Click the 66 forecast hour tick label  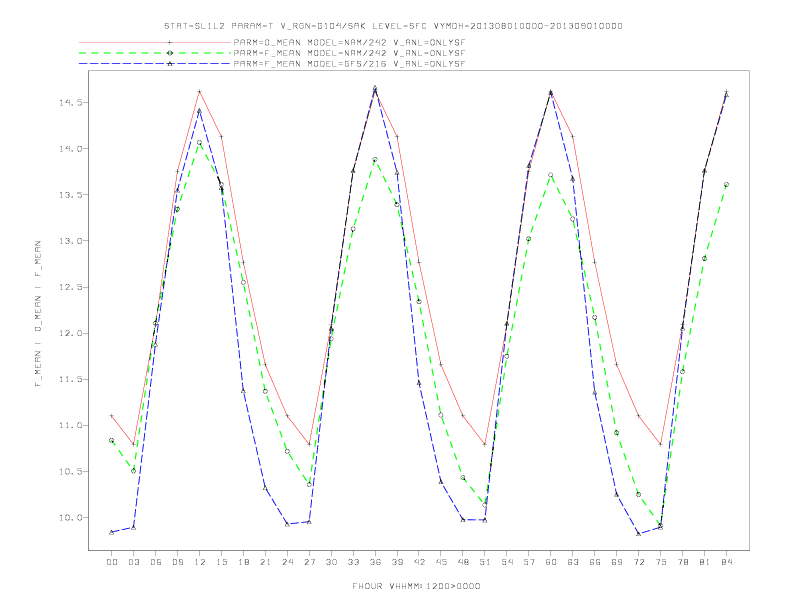pos(595,562)
